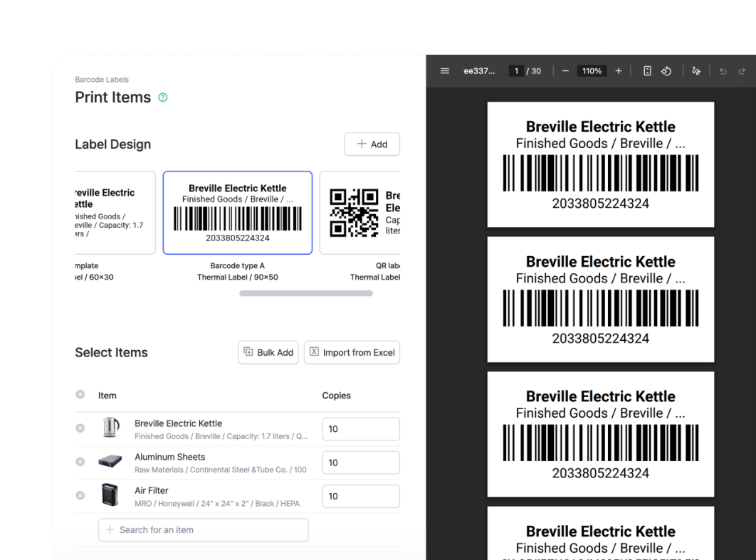This screenshot has height=560, width=756.
Task: Click the Air Filter product image
Action: coord(110,495)
